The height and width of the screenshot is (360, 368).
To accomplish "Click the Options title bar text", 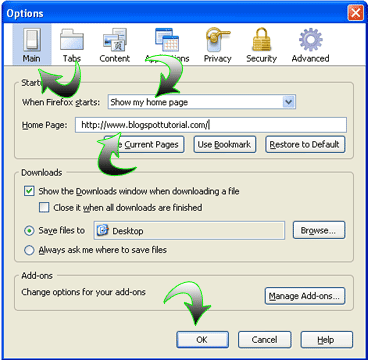I will tap(25, 14).
